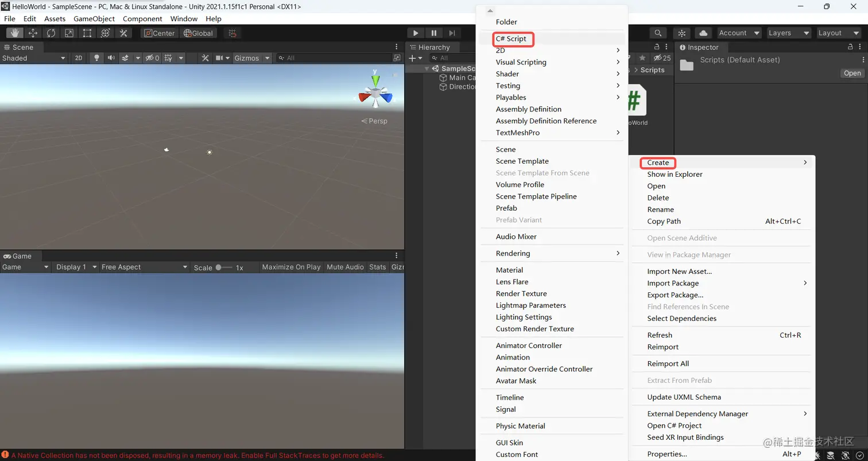The height and width of the screenshot is (461, 868).
Task: Toggle hidden objects visibility in Scene
Action: tap(152, 58)
